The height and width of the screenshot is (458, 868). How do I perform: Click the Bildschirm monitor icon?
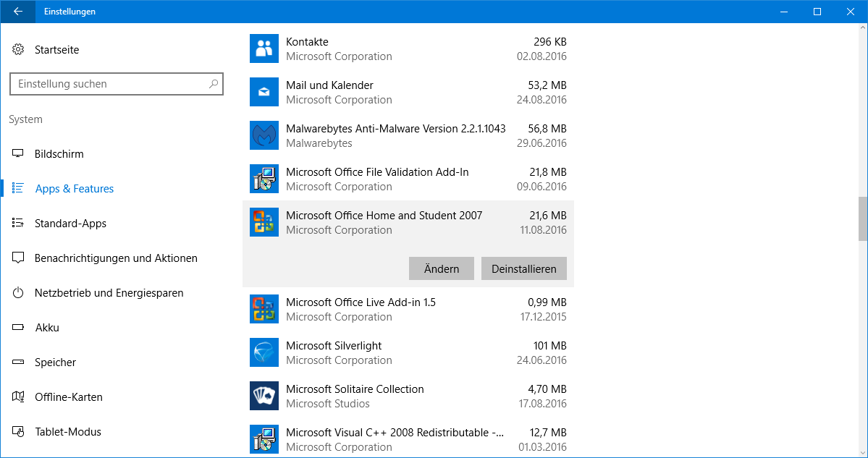coord(18,154)
